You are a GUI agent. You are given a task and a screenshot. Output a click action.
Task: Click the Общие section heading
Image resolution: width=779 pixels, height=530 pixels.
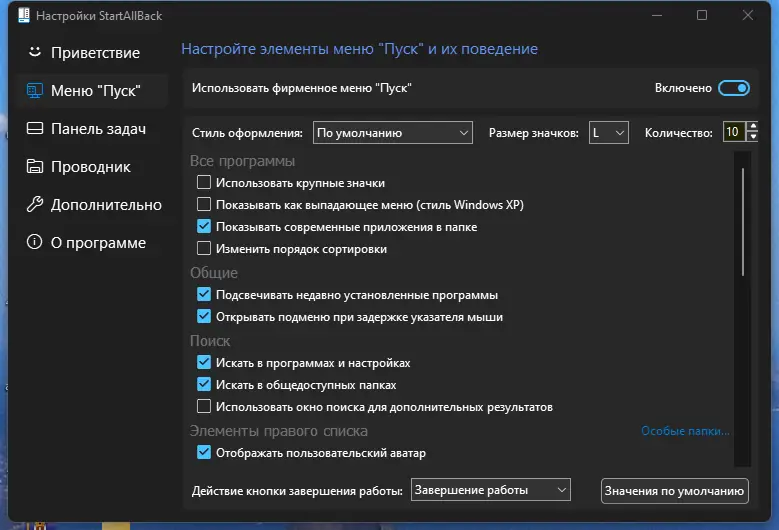pyautogui.click(x=214, y=273)
